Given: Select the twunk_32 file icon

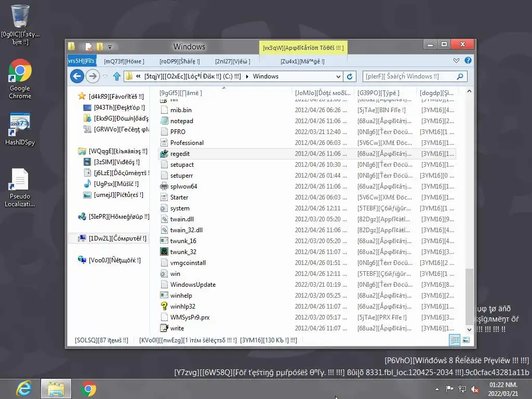Looking at the screenshot, I should [164, 252].
